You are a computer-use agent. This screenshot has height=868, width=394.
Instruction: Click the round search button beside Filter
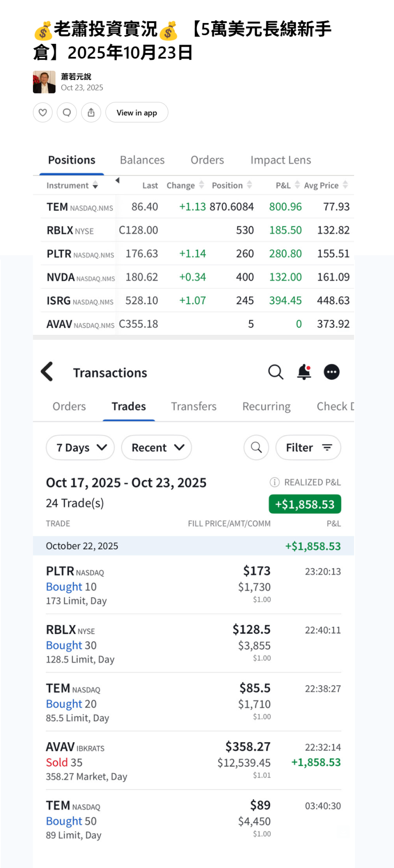[256, 447]
